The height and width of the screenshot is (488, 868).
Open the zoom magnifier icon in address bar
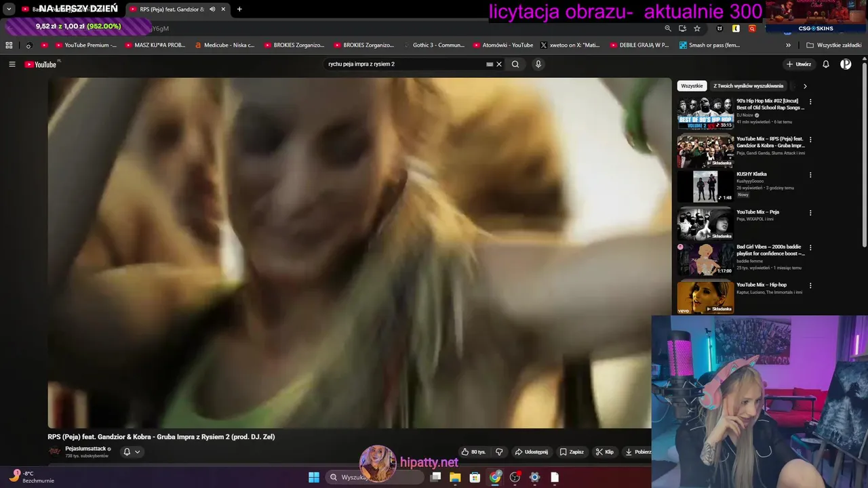tap(668, 28)
